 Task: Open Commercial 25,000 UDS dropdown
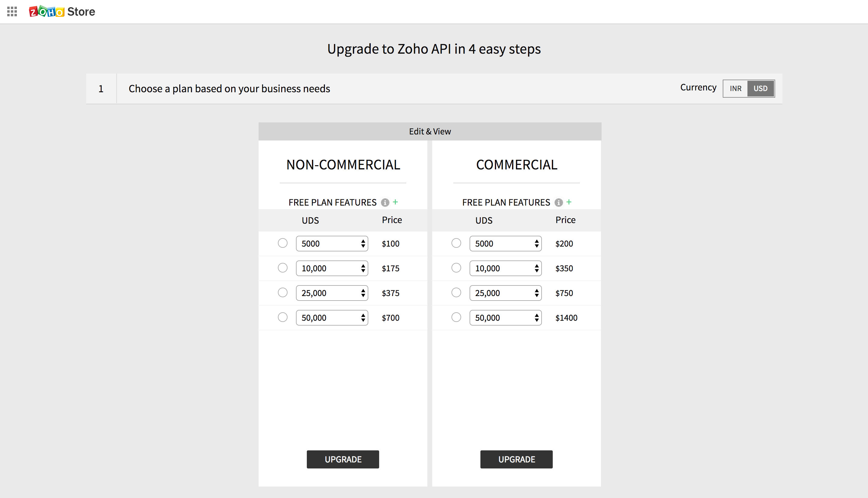(x=506, y=293)
